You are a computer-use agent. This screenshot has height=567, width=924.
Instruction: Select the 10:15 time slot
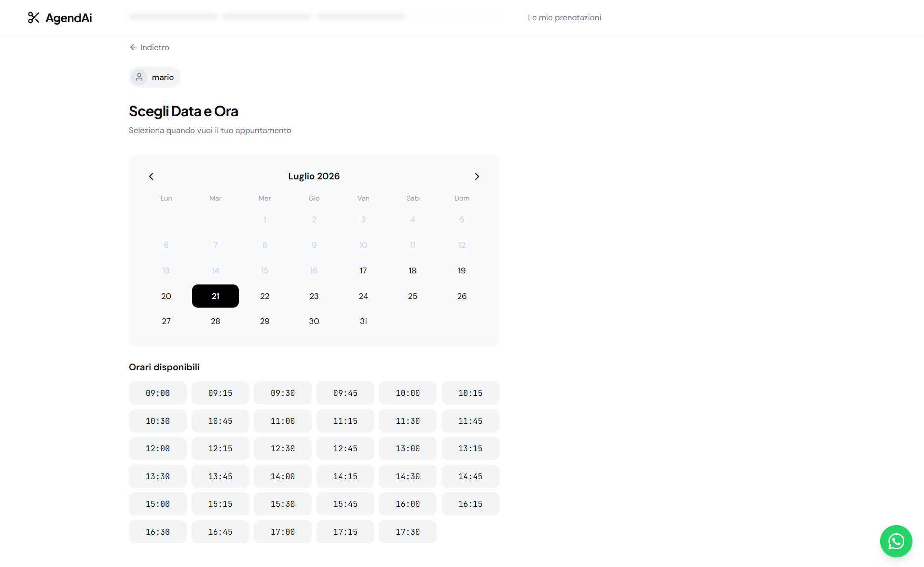[x=470, y=393]
